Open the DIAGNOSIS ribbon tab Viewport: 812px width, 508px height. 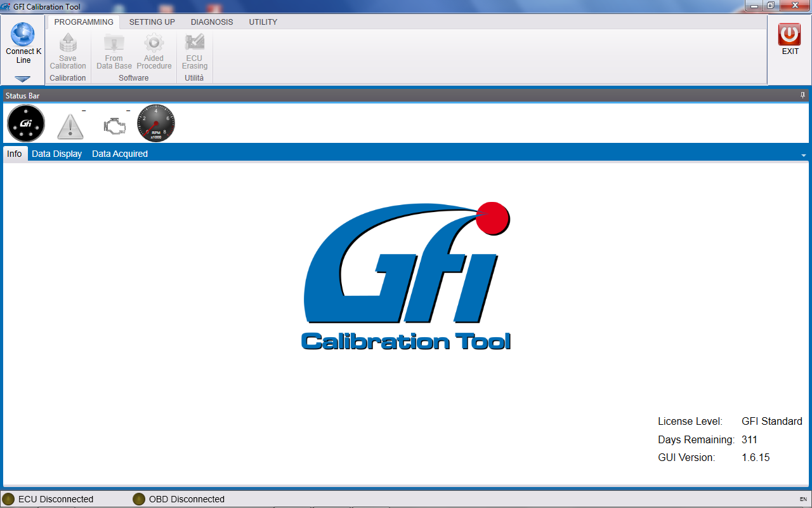[212, 22]
